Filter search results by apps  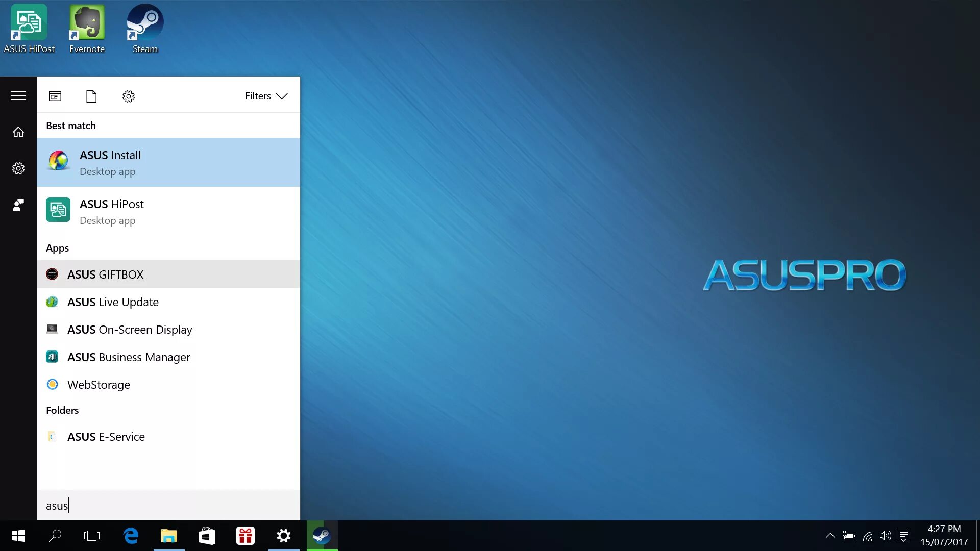(55, 96)
